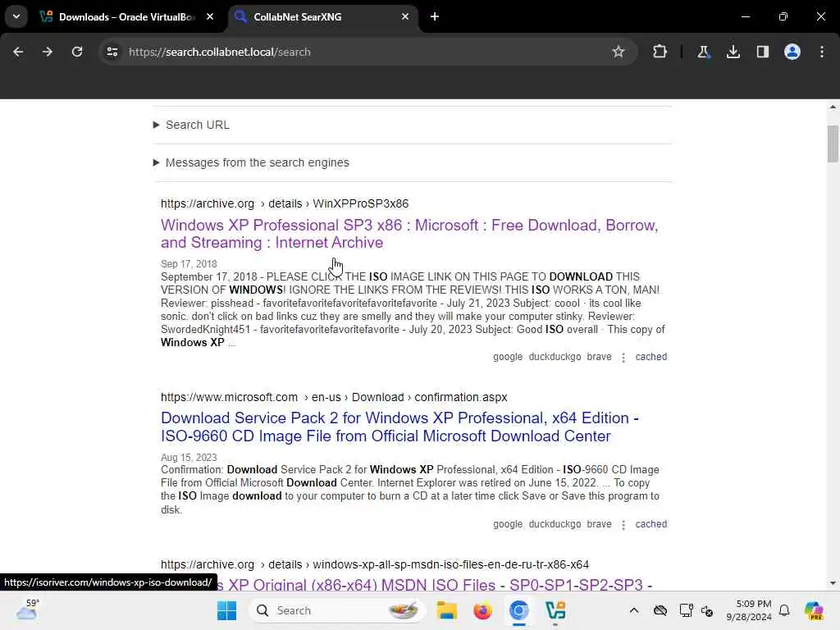This screenshot has width=840, height=630.
Task: Toggle the browser side panel
Action: click(x=763, y=52)
